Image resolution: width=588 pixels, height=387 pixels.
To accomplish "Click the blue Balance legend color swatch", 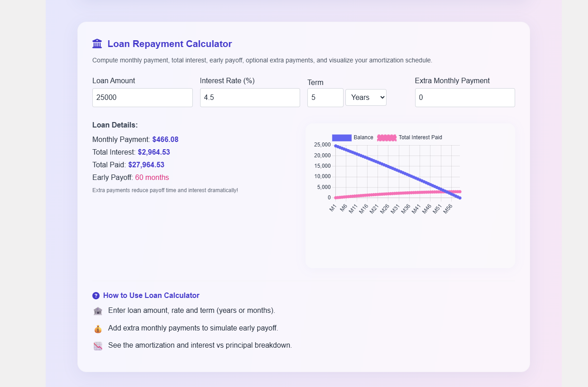I will [x=341, y=137].
